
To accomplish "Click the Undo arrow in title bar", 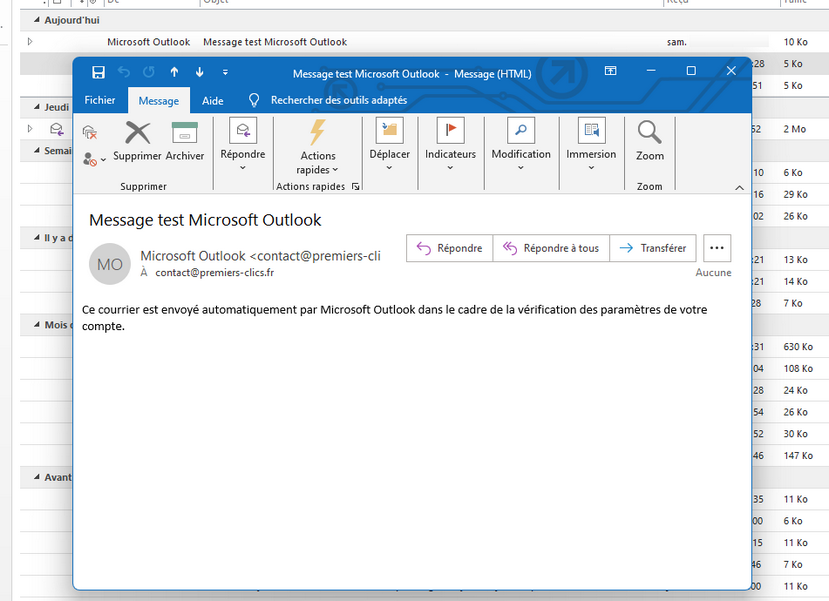I will coord(124,72).
